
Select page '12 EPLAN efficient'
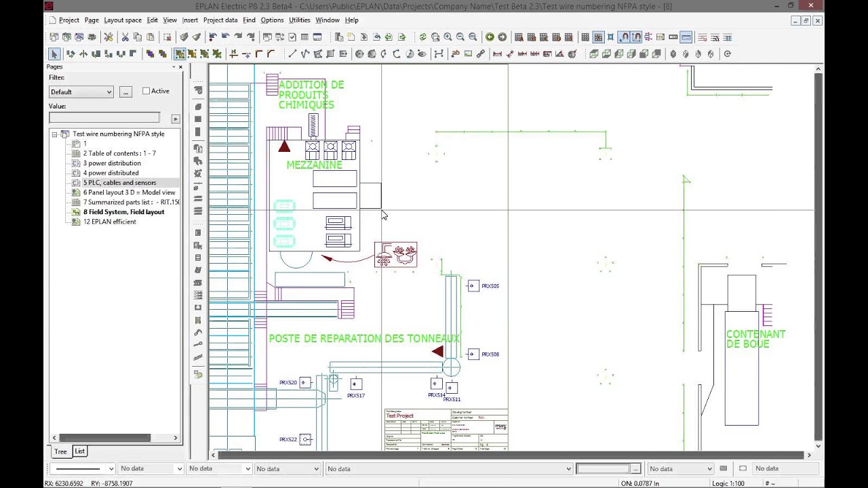point(109,222)
